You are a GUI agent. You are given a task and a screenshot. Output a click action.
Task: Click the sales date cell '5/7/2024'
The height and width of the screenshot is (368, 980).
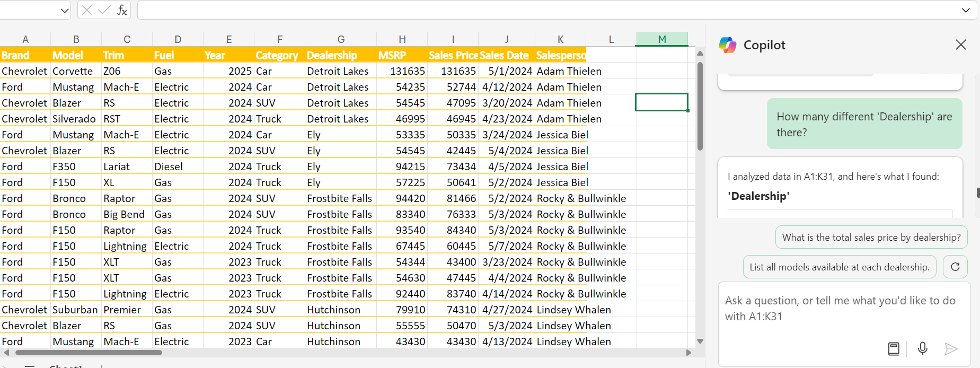507,246
